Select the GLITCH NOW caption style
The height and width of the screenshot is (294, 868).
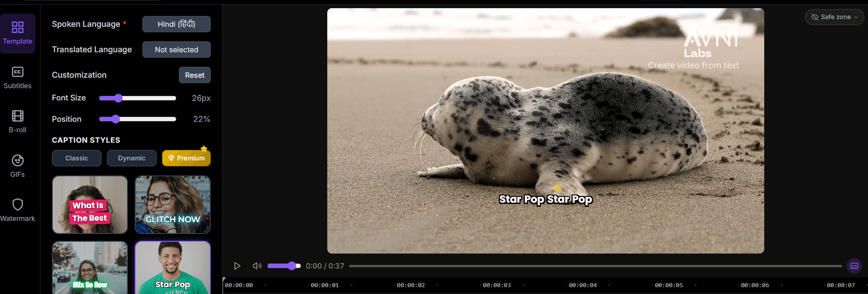pos(173,204)
